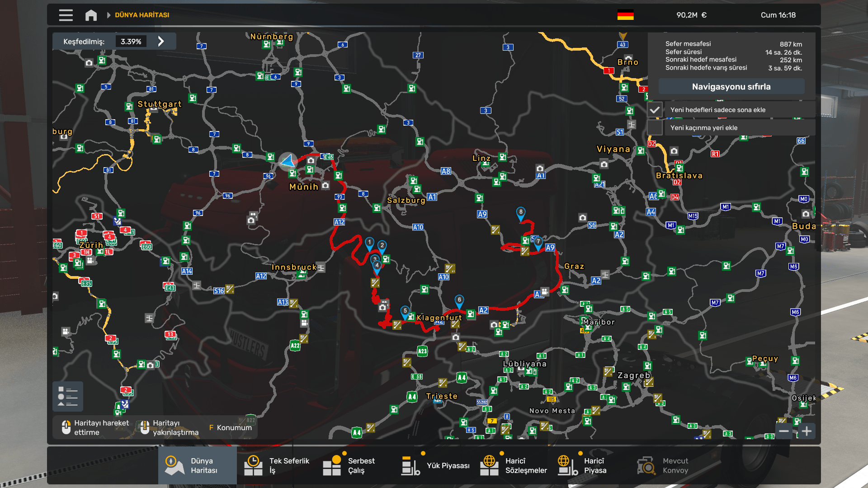Select route waypoint marker number 6
Viewport: 868px width, 488px height.
[x=459, y=300]
